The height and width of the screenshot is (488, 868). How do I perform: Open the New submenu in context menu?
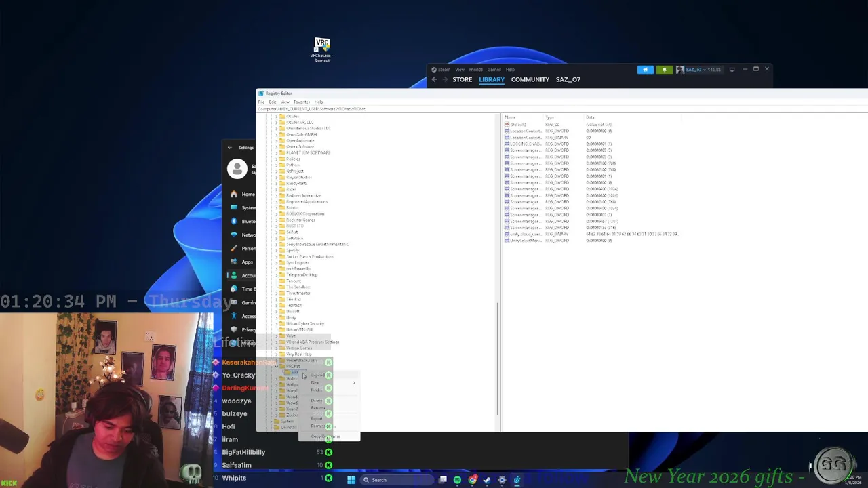[330, 382]
